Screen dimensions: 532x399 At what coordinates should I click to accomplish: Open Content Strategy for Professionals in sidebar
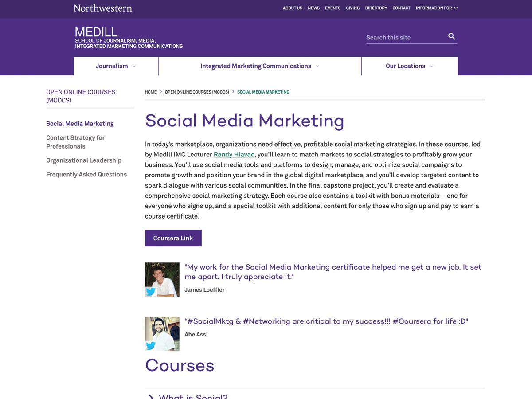(75, 142)
